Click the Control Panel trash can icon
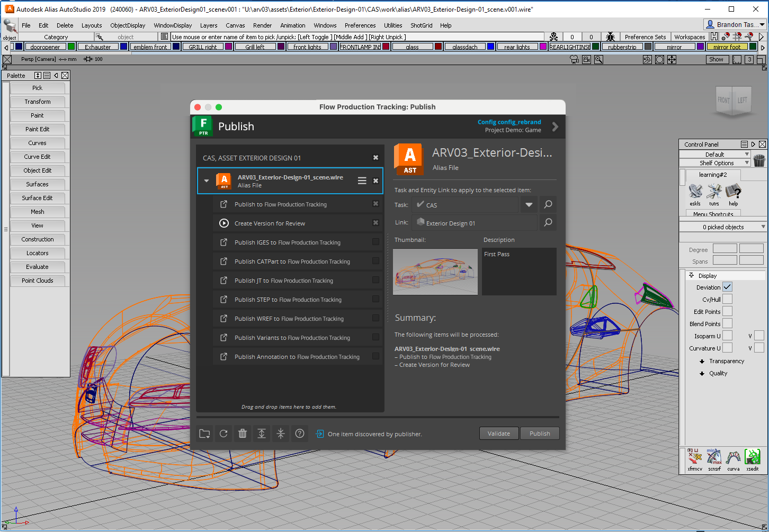This screenshot has height=532, width=769. tap(759, 160)
